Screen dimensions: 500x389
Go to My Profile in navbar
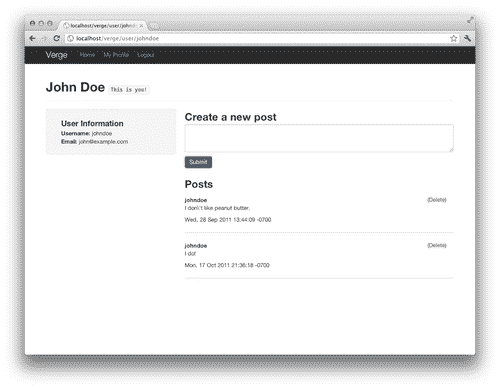point(116,55)
